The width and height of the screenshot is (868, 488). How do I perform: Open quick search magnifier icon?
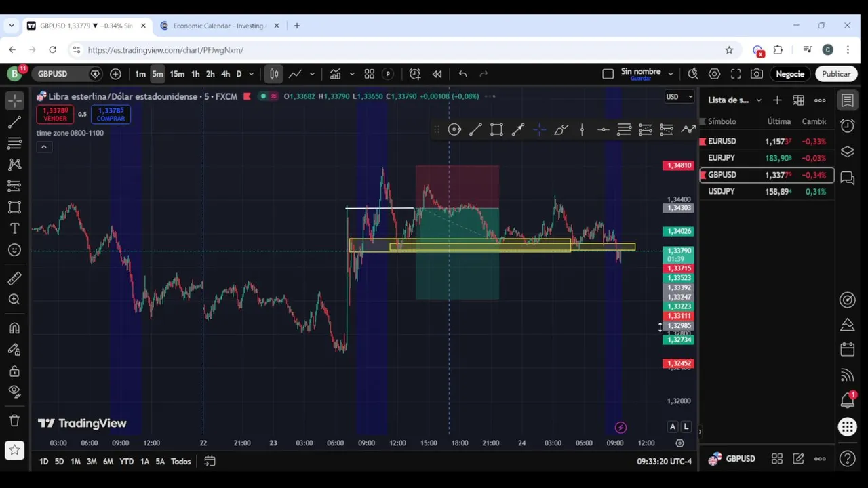693,74
